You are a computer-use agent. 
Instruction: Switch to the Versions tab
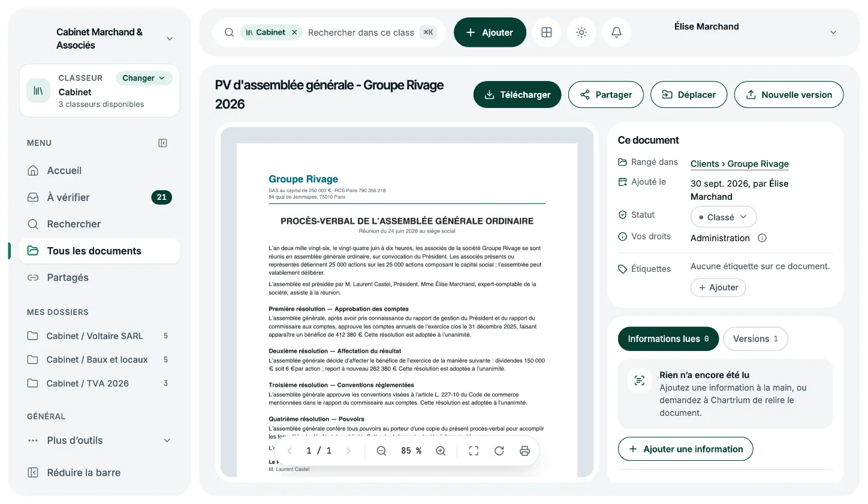[x=755, y=339]
